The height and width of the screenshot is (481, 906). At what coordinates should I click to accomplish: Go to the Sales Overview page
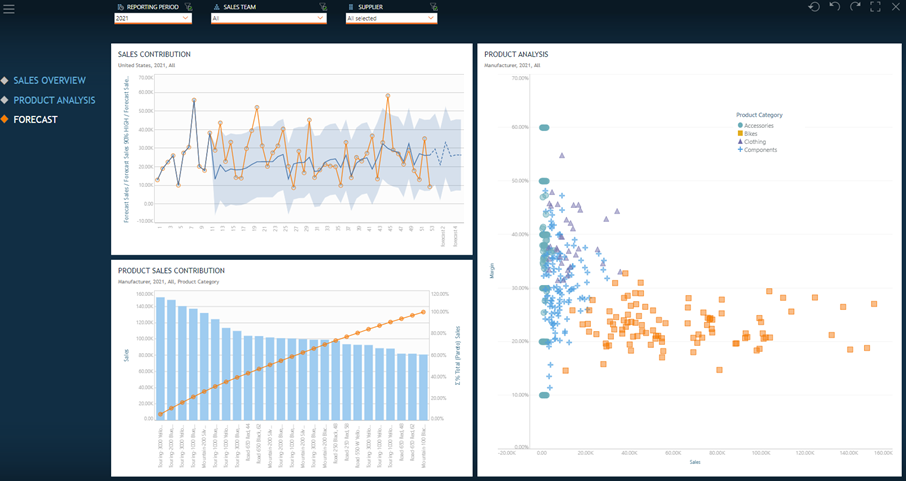(x=49, y=80)
